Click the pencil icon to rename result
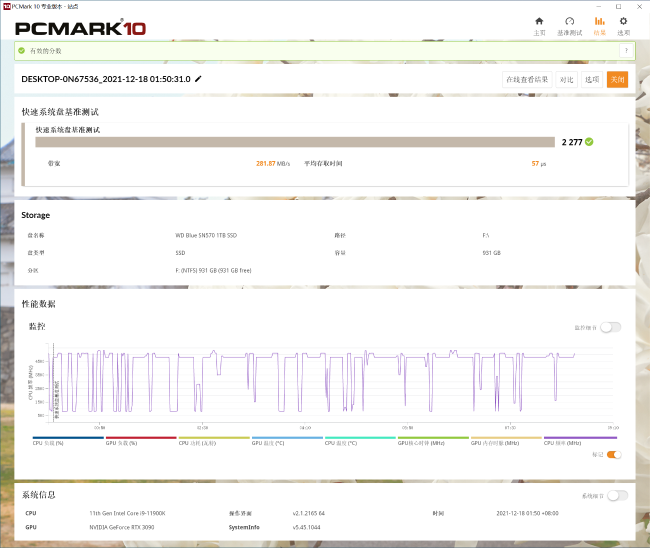The width and height of the screenshot is (650, 548). [198, 79]
